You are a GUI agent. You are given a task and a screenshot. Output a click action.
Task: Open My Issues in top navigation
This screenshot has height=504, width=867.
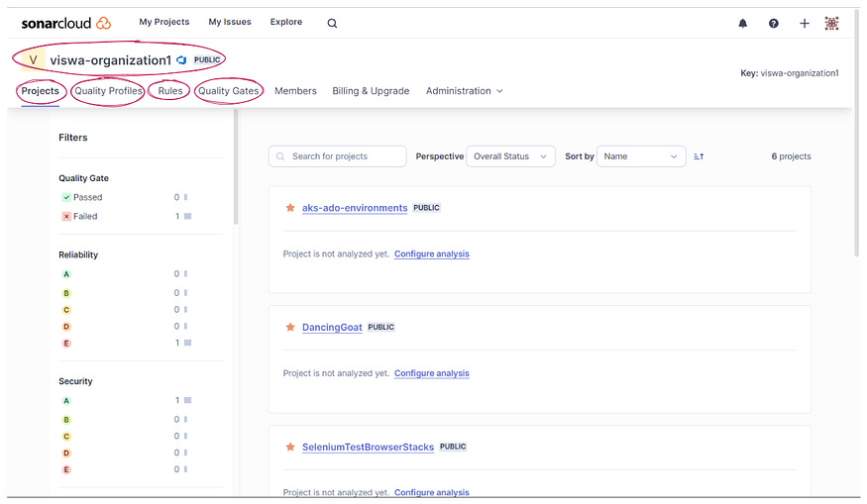pyautogui.click(x=230, y=22)
